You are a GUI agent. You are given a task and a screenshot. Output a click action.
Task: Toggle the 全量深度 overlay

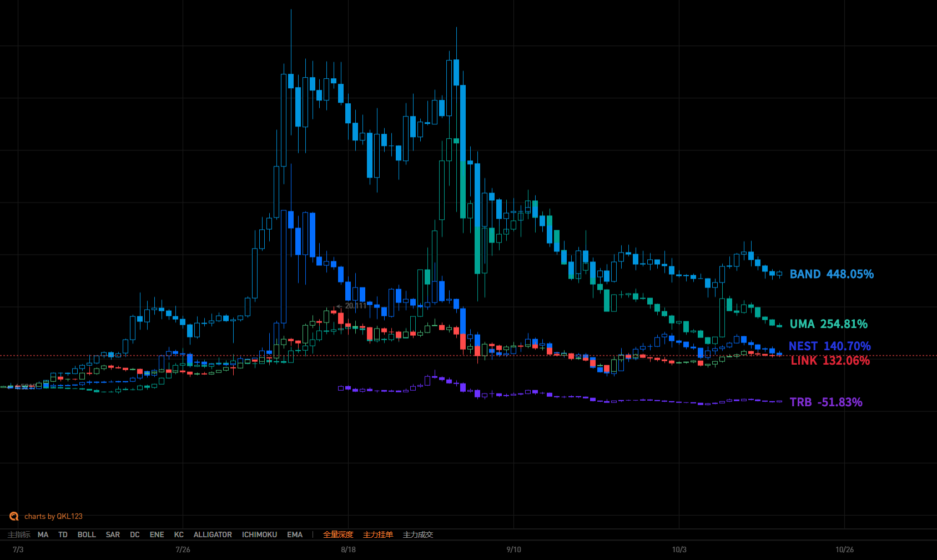(338, 534)
